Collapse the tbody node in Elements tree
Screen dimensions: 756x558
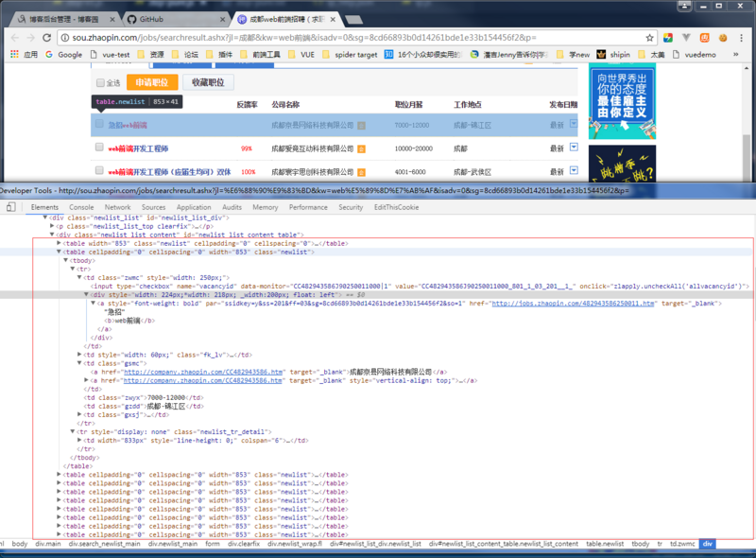65,260
